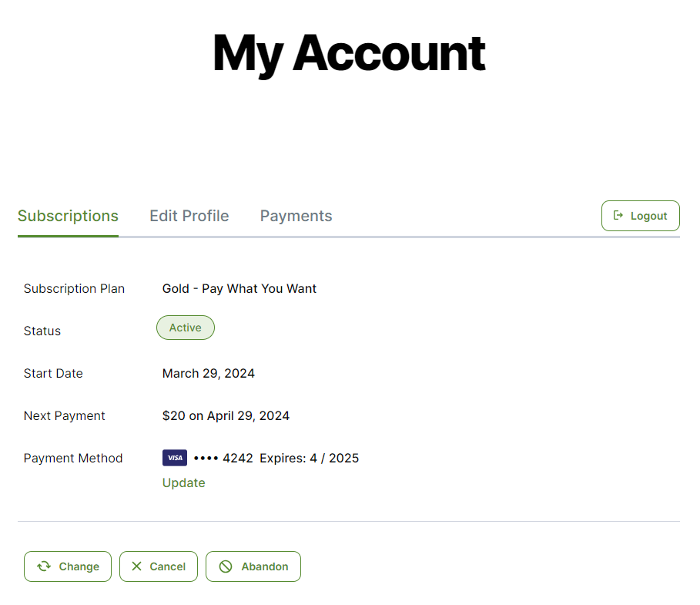Screen dimensions: 700x605
Task: Choose the Cancel subscription button label
Action: coord(167,566)
